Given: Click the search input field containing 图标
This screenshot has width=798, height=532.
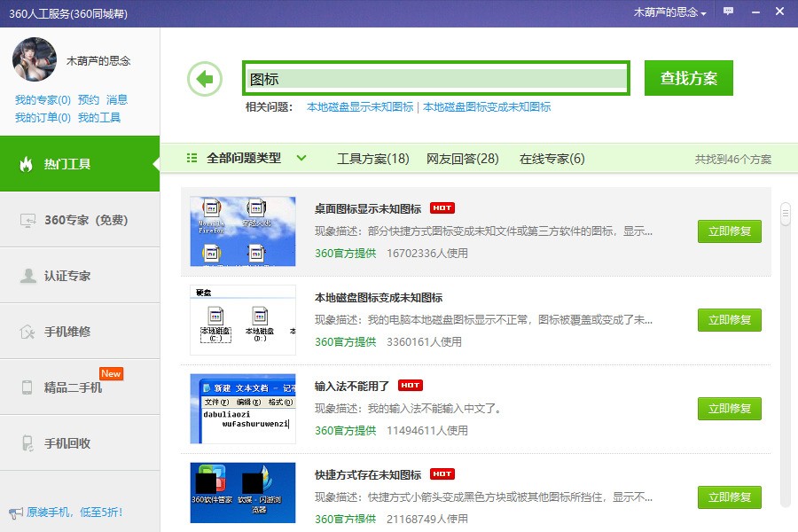Looking at the screenshot, I should [436, 79].
